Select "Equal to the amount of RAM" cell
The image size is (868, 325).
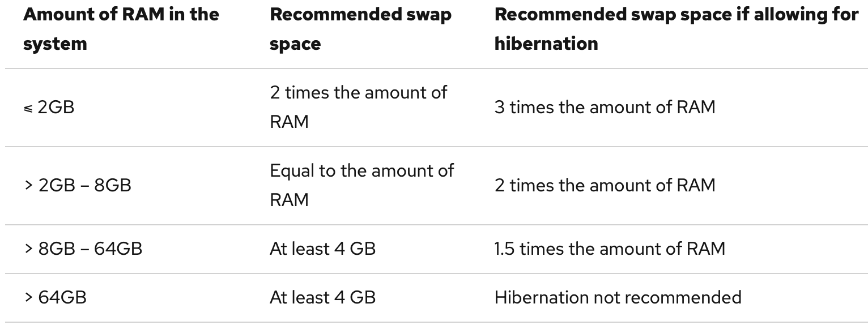361,186
